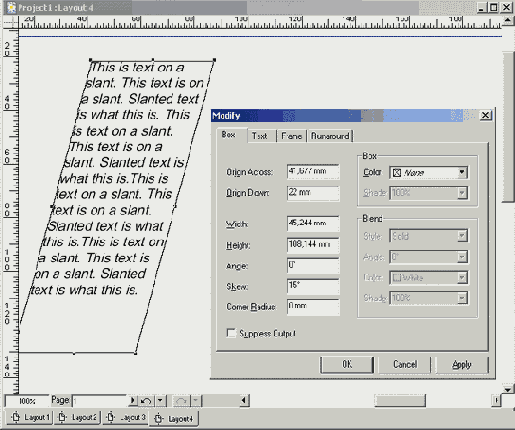Click the zoom percentage field showing 100%
This screenshot has width=515, height=430.
[27, 401]
